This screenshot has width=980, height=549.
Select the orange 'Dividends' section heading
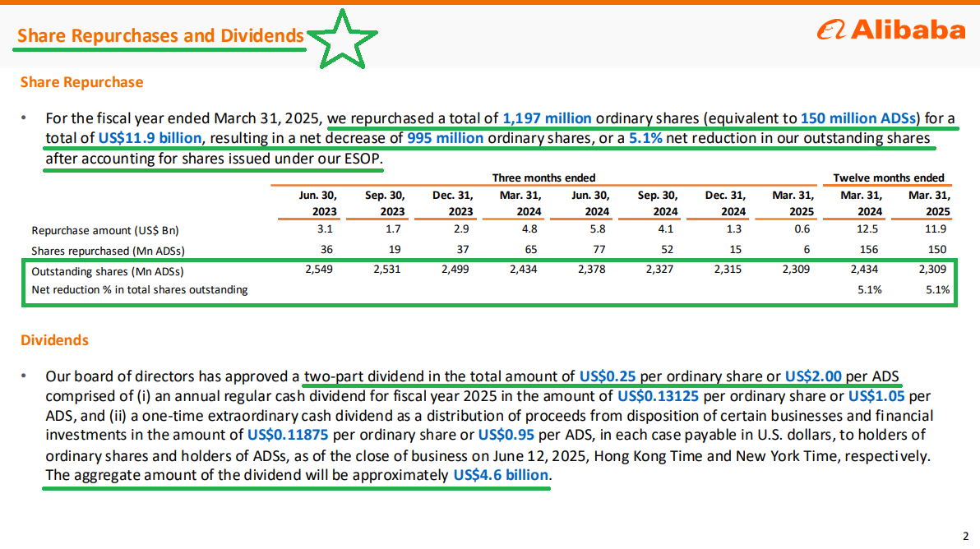54,339
